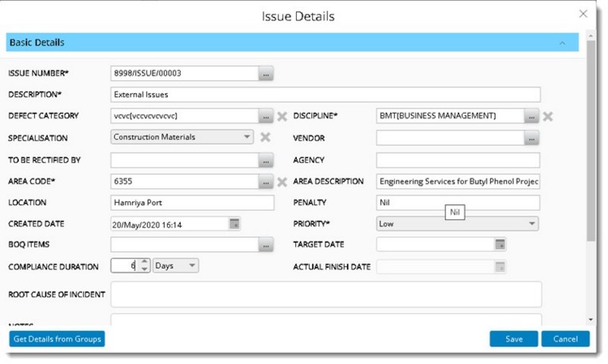This screenshot has height=364, width=608.
Task: Open the Target Date calendar picker
Action: click(500, 245)
